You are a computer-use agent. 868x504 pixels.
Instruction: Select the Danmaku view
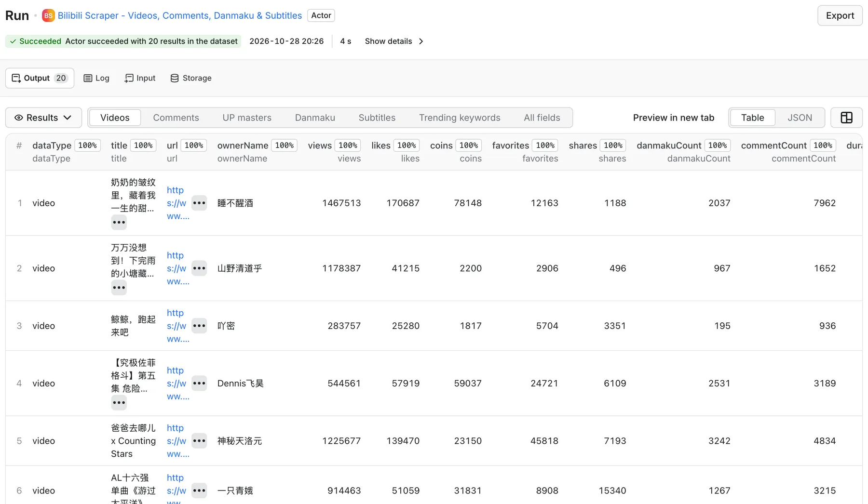(x=315, y=118)
